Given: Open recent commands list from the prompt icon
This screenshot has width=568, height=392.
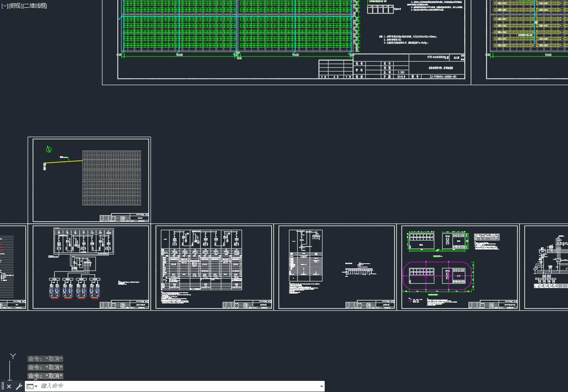Looking at the screenshot, I should (x=32, y=386).
